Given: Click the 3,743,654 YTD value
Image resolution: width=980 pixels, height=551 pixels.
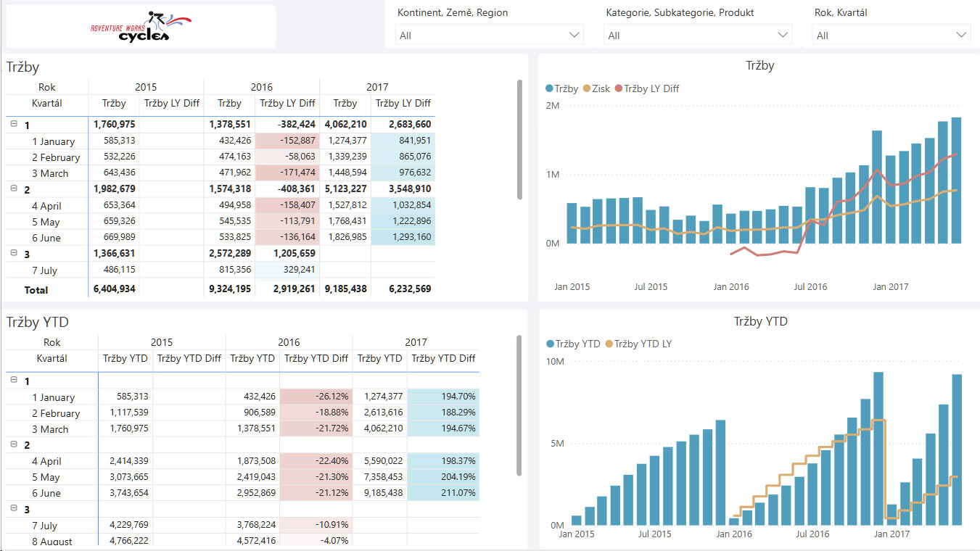Looking at the screenshot, I should pos(129,493).
